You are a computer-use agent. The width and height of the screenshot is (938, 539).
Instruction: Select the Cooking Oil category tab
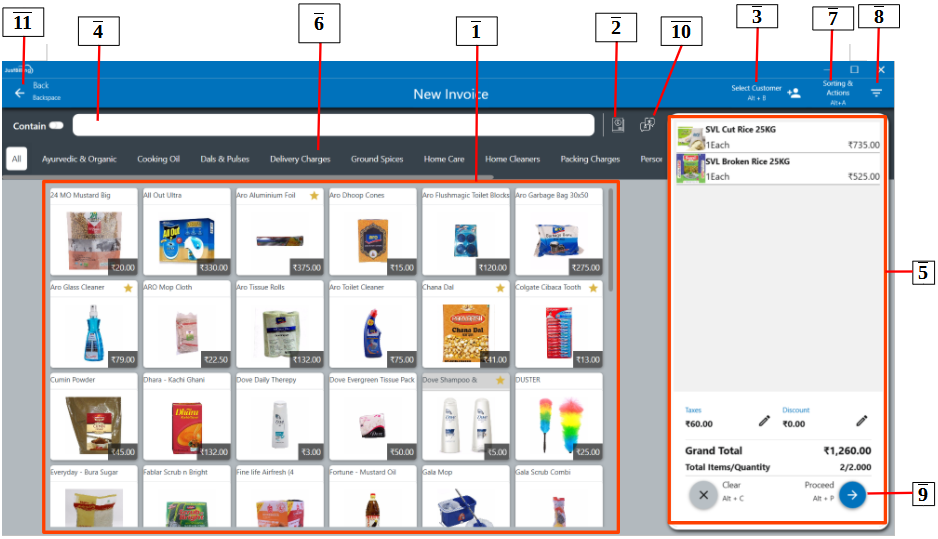159,159
